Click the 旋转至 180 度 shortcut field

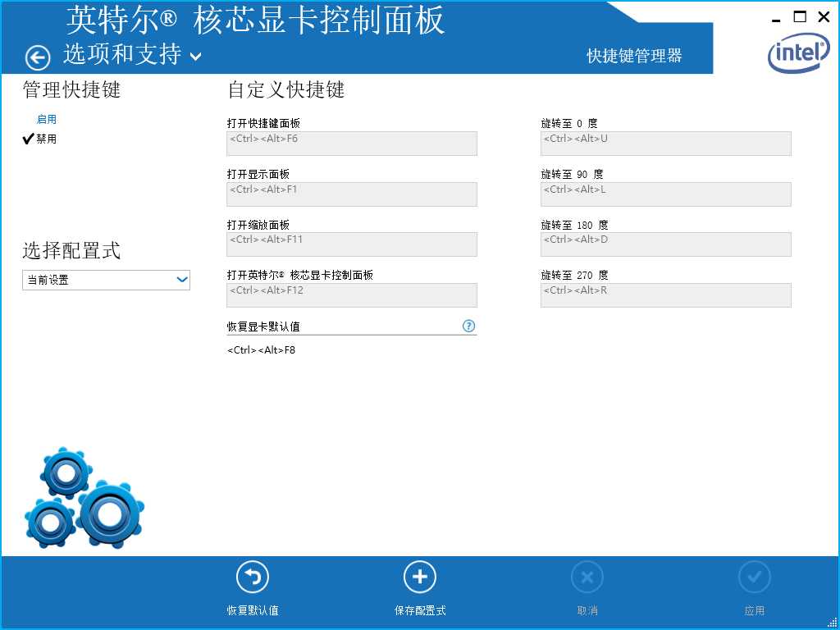coord(666,244)
